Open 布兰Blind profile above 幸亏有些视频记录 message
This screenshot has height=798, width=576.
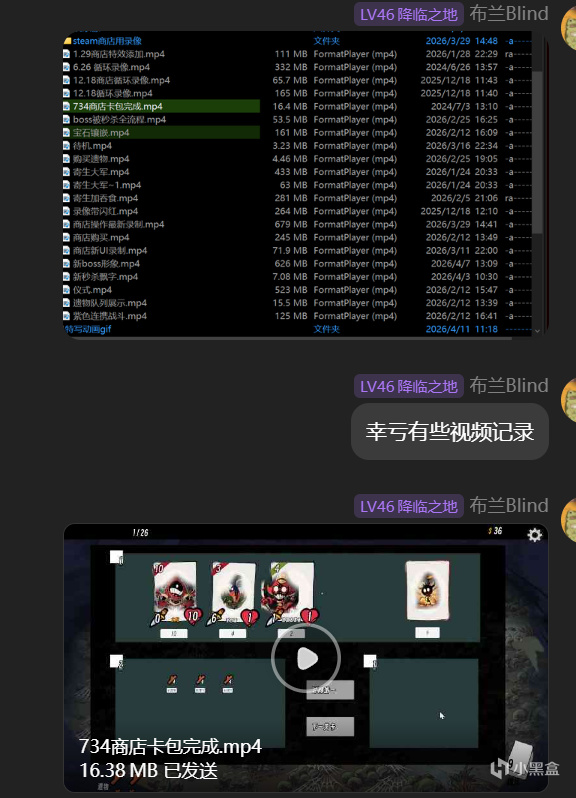click(508, 386)
